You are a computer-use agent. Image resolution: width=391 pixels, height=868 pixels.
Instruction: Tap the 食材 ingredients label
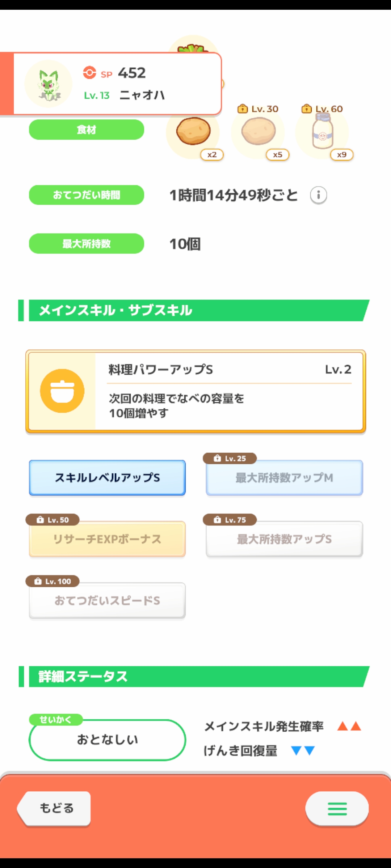coord(87,129)
